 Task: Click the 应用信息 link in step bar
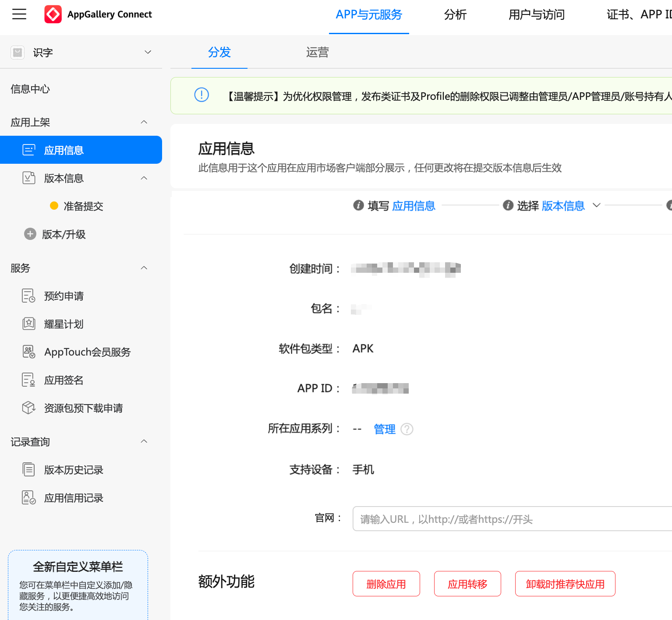click(x=414, y=206)
